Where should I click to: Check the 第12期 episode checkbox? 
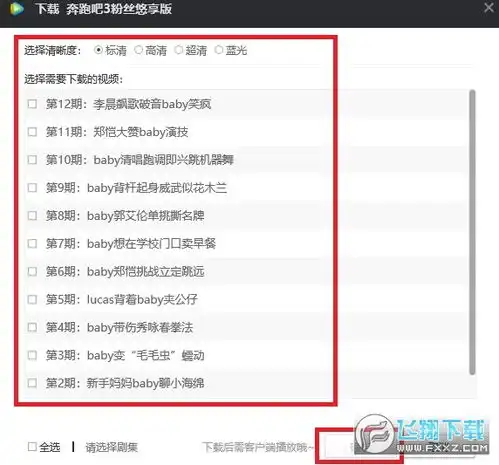point(32,104)
